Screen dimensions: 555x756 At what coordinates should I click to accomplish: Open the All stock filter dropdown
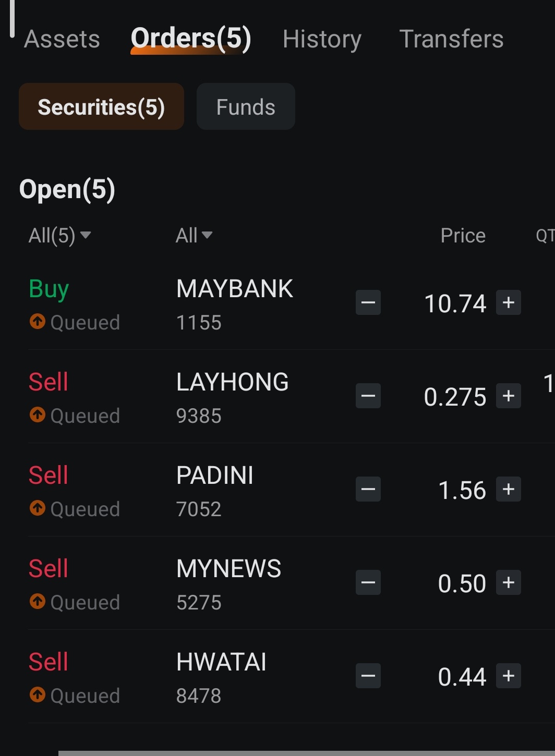coord(194,236)
